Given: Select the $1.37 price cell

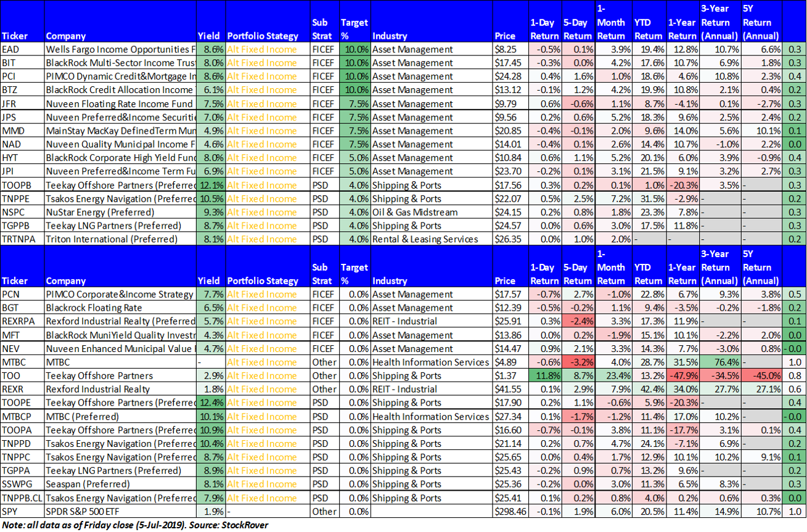Looking at the screenshot, I should point(510,375).
